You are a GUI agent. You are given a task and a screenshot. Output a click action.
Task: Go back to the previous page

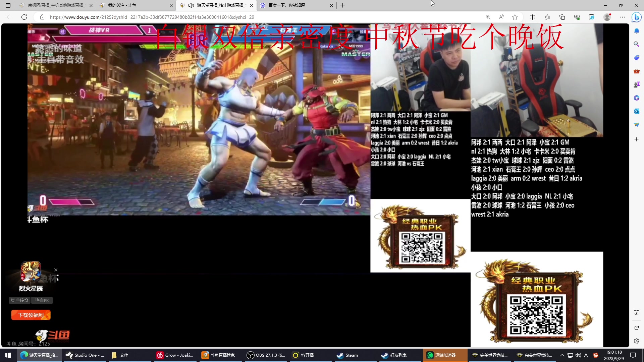[9, 17]
